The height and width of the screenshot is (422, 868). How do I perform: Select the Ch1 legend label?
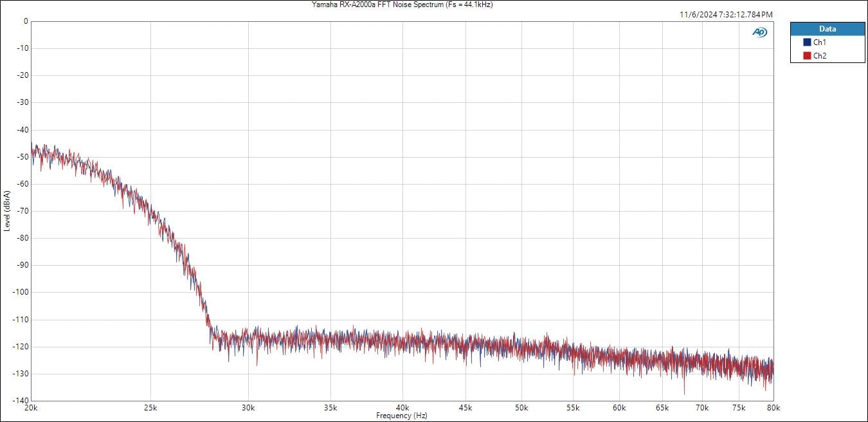point(820,42)
